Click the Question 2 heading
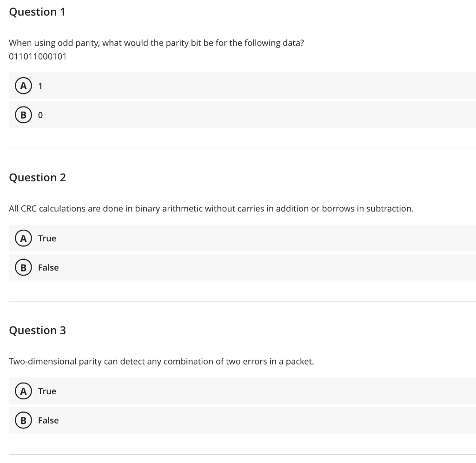 (x=37, y=177)
